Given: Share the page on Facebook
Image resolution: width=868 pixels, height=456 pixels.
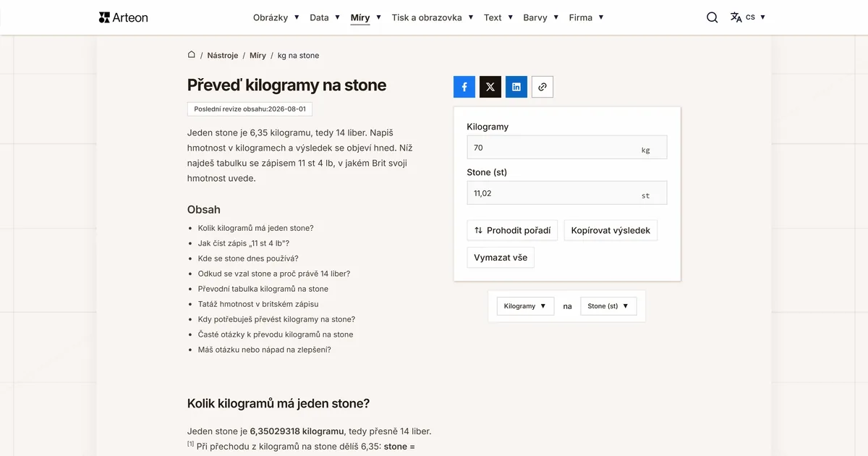Looking at the screenshot, I should pyautogui.click(x=464, y=87).
